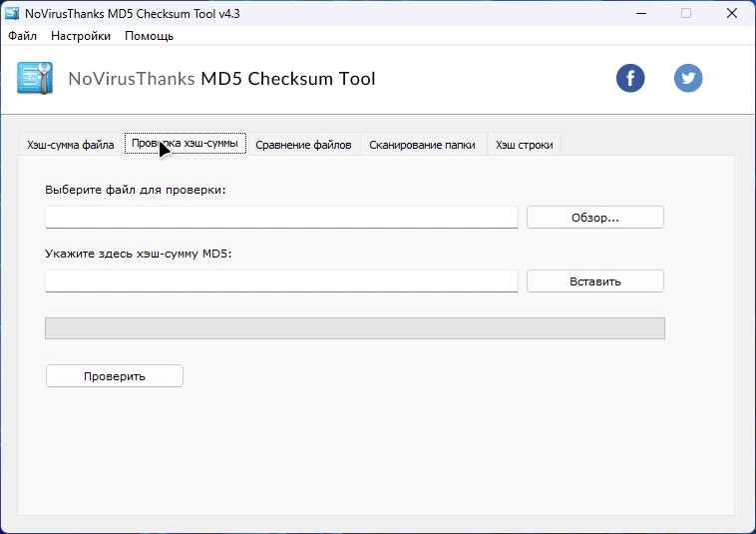Image resolution: width=756 pixels, height=534 pixels.
Task: Open the Facebook page icon
Action: tap(630, 78)
